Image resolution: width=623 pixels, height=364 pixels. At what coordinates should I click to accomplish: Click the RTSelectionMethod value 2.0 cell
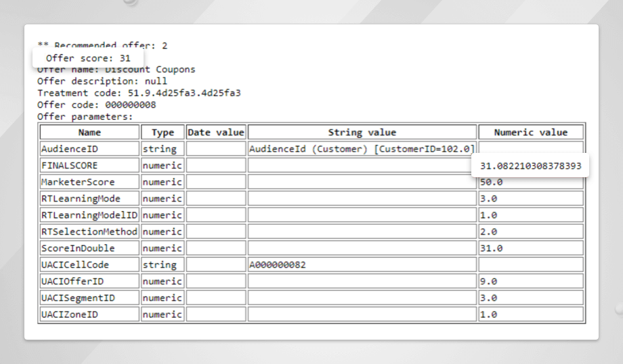531,231
